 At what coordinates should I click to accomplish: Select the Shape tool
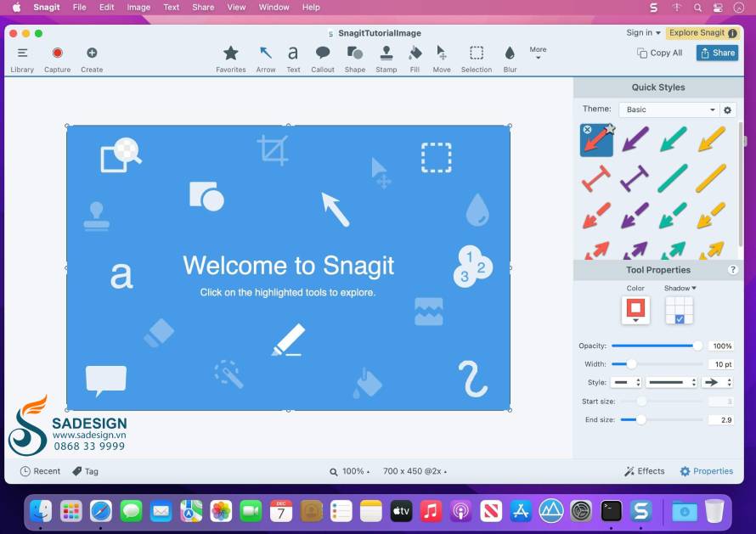point(355,59)
